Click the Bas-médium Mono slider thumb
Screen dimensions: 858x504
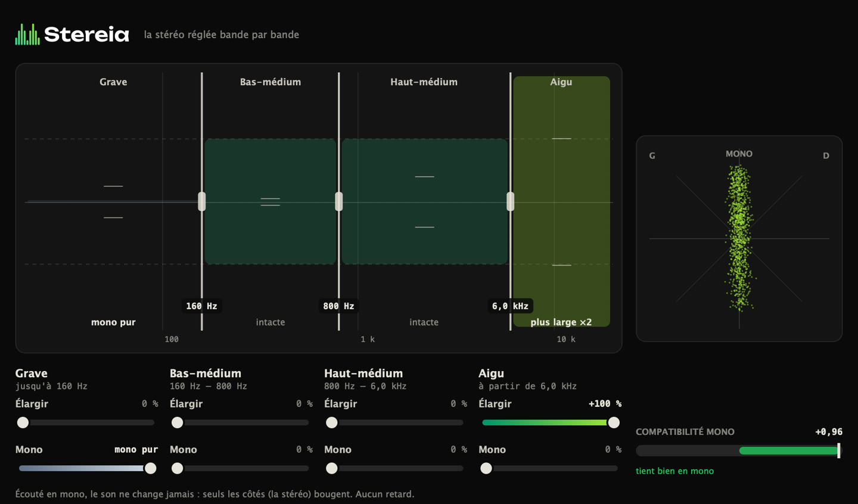[x=177, y=468]
